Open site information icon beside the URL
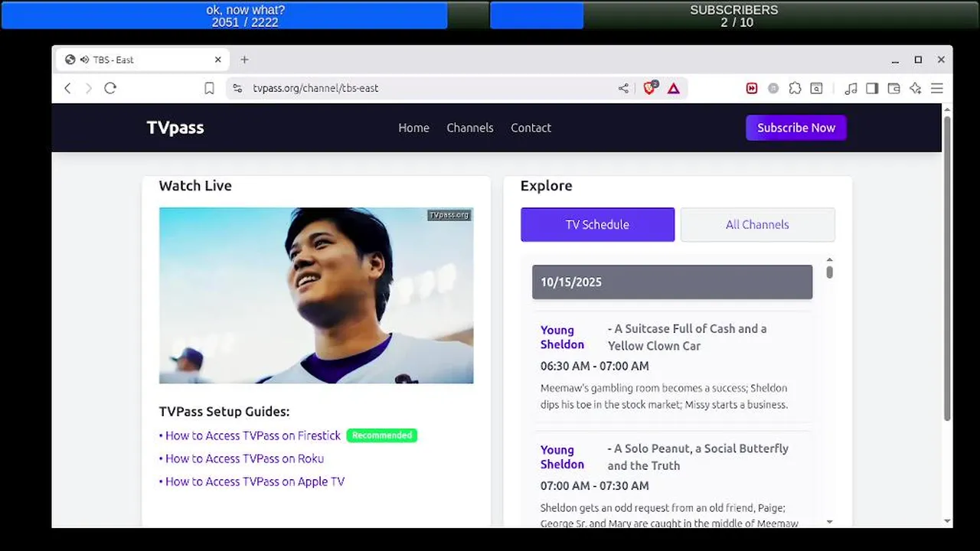Image resolution: width=980 pixels, height=551 pixels. 237,88
